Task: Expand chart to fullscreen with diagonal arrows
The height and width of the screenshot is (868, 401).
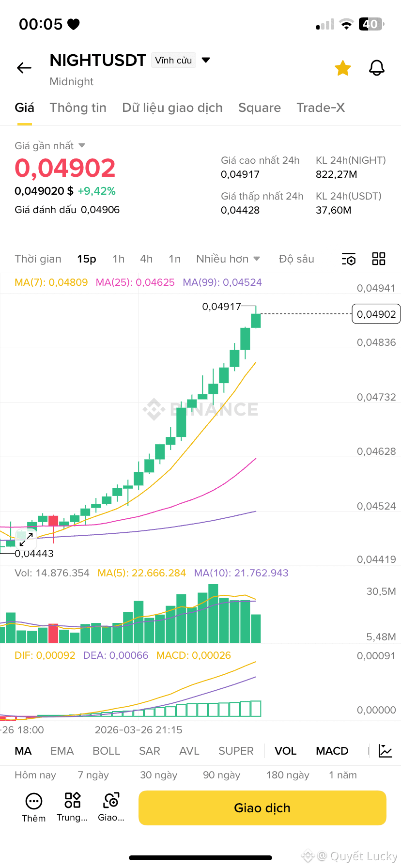Action: [26, 539]
